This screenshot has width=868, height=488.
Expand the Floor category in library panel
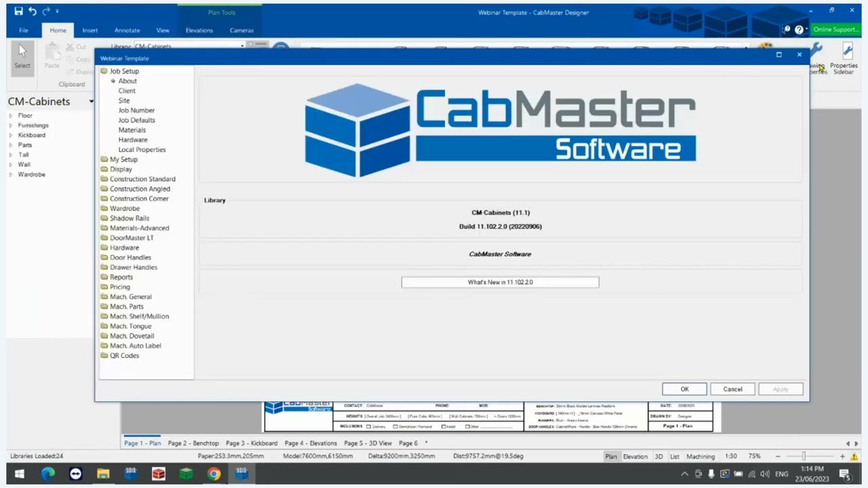10,116
